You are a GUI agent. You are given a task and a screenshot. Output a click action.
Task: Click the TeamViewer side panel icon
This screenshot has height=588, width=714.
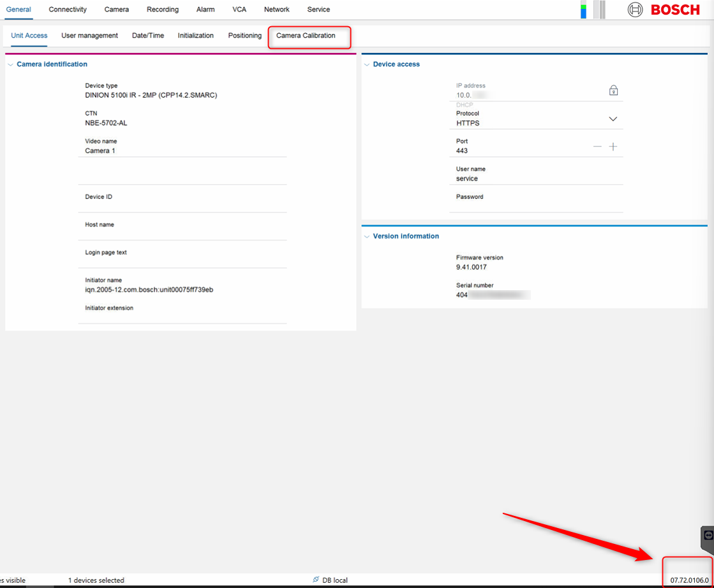[x=708, y=536]
